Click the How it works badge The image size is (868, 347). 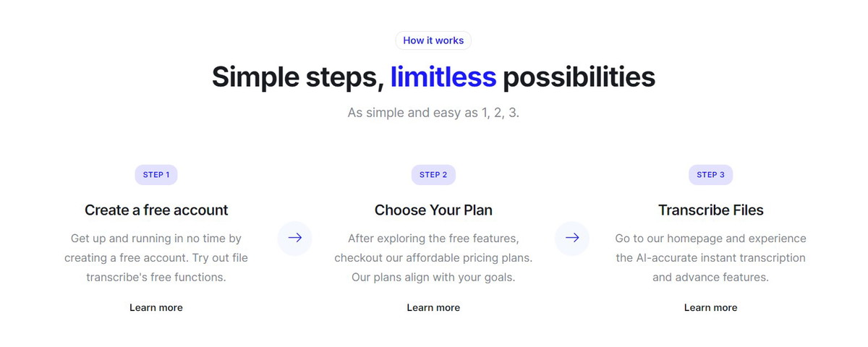click(433, 40)
